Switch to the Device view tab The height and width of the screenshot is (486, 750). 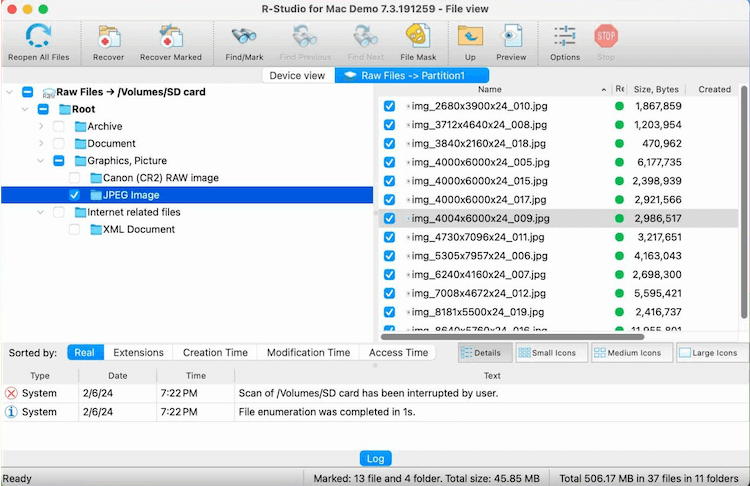(x=297, y=75)
